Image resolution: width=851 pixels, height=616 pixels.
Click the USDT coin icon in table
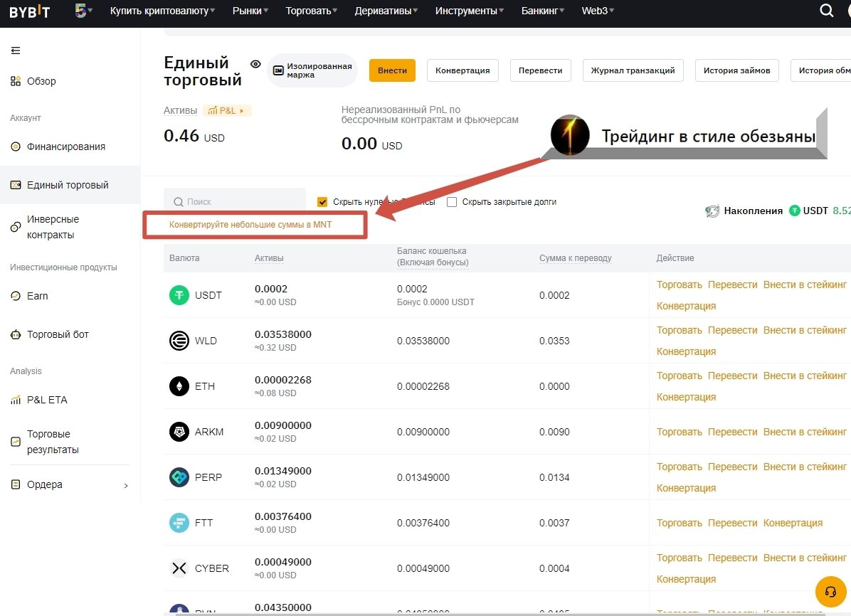point(179,295)
